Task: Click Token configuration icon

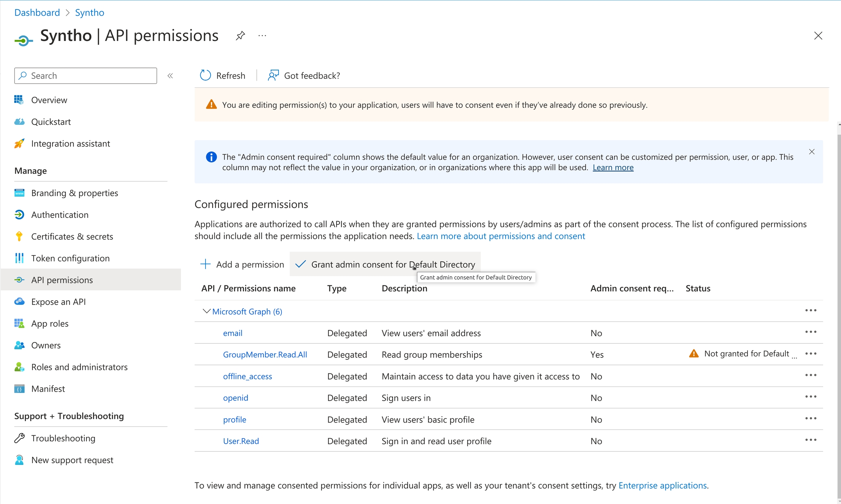Action: click(19, 258)
